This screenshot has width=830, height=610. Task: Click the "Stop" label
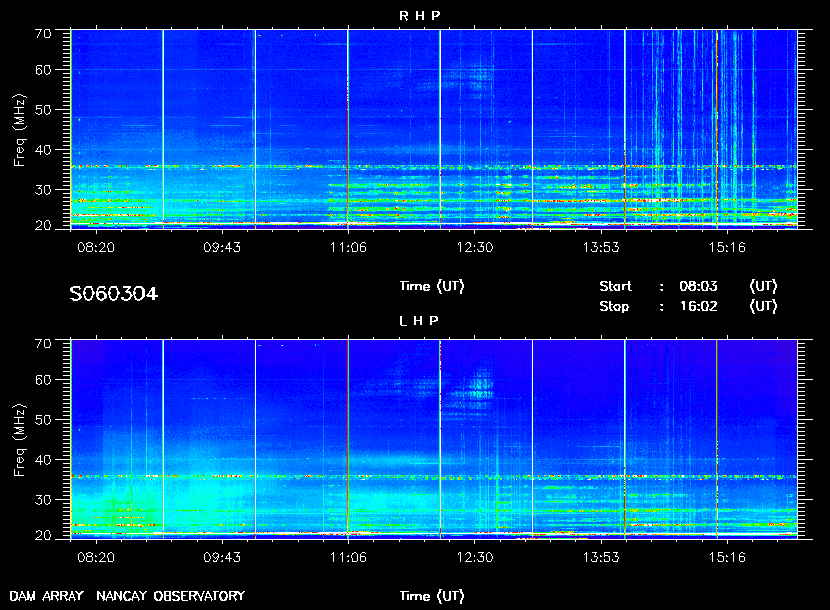[614, 307]
